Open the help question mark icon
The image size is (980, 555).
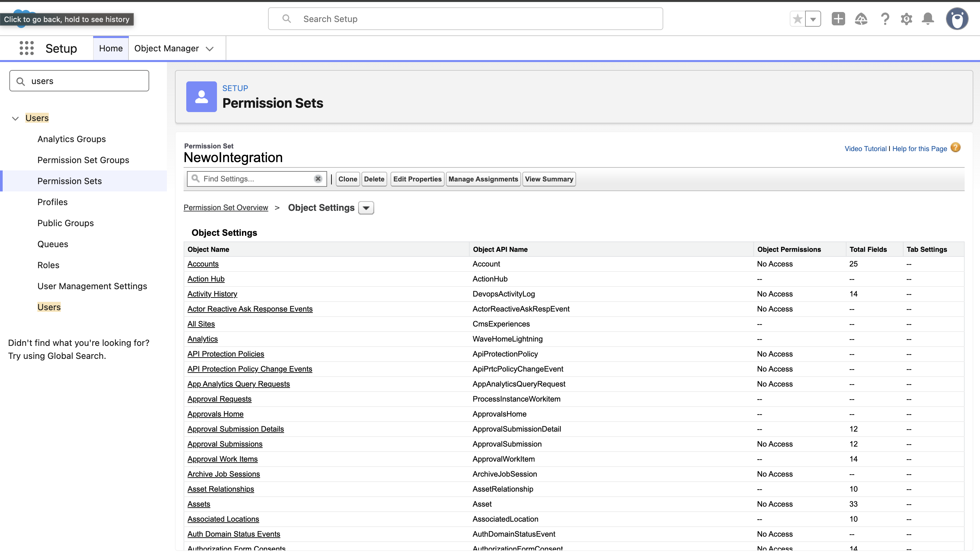point(885,19)
